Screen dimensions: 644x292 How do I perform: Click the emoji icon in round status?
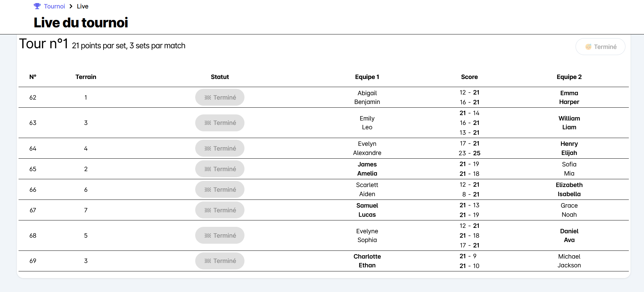coord(588,47)
